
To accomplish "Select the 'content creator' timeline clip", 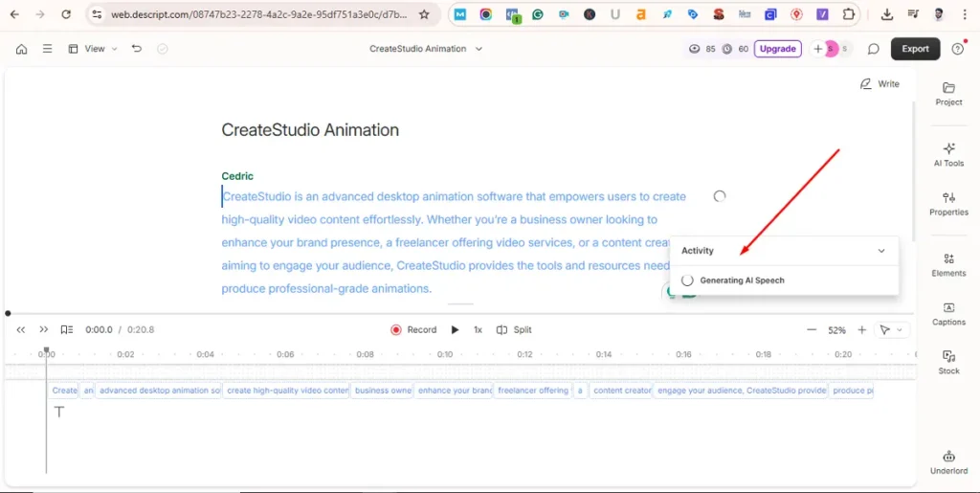I will coord(621,391).
